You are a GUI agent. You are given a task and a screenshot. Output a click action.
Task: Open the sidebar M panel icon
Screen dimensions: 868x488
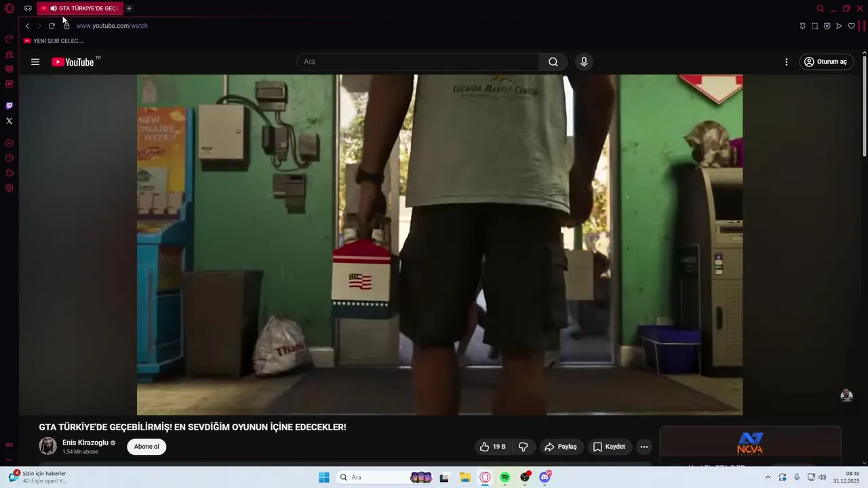(9, 84)
